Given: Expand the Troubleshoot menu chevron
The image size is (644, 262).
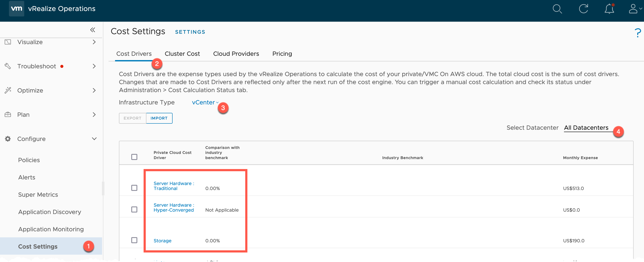Looking at the screenshot, I should pyautogui.click(x=94, y=66).
